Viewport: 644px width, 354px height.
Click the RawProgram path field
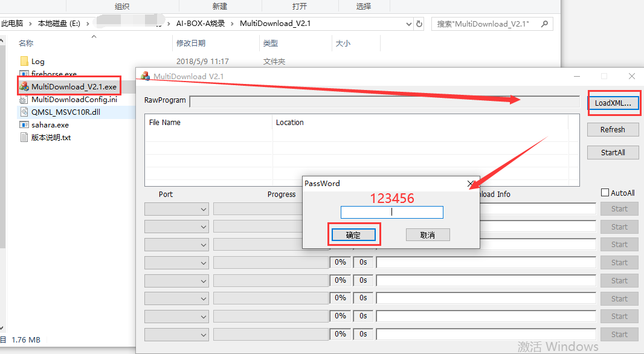click(x=384, y=101)
